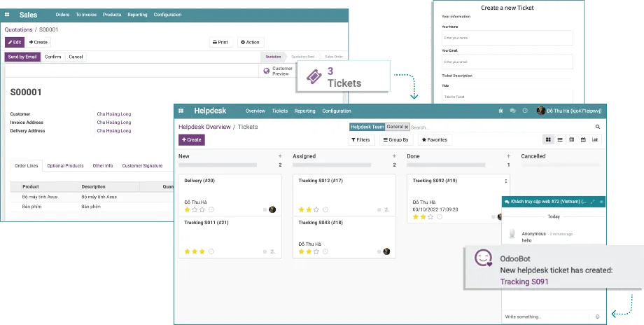The width and height of the screenshot is (644, 325).
Task: Switch to Calendar view in Helpdesk
Action: 583,139
